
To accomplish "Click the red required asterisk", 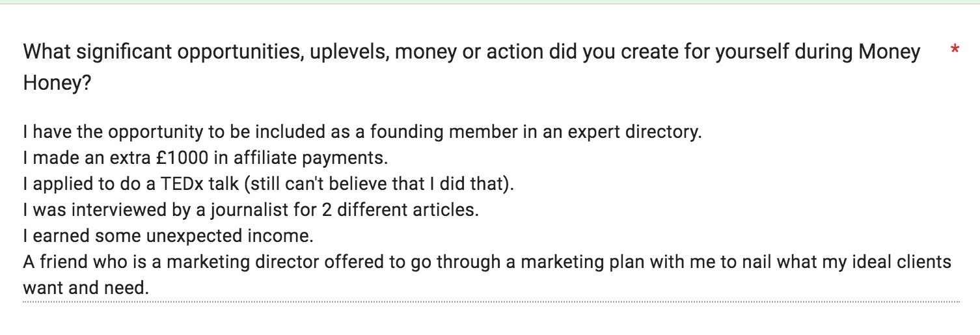I will 955,50.
